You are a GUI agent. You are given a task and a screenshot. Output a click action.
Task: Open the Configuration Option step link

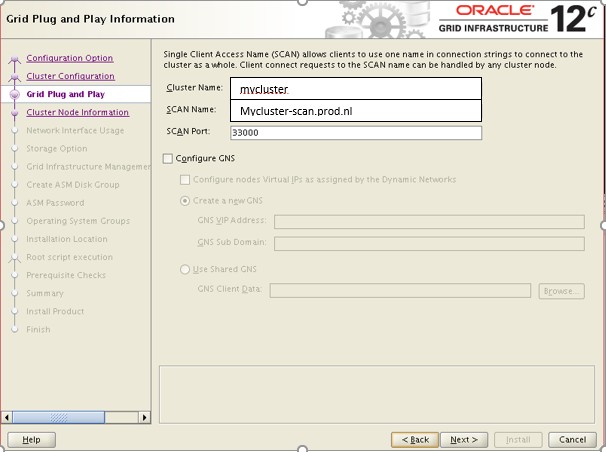coord(69,58)
